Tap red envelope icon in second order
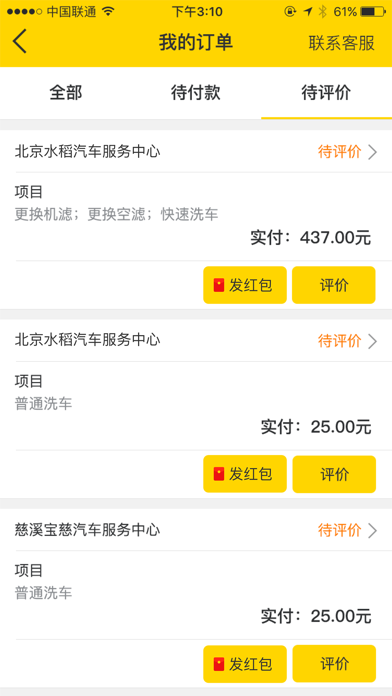 click(219, 474)
